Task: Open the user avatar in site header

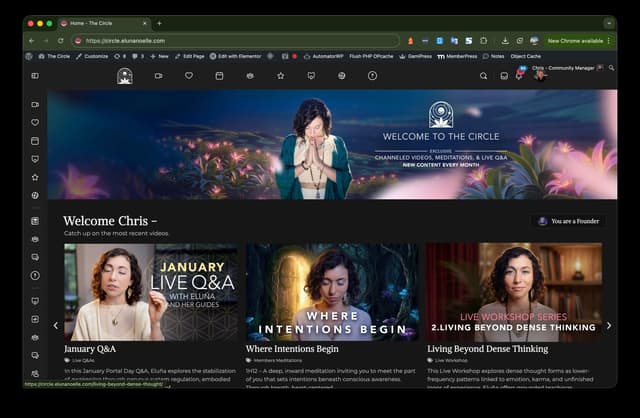Action: click(x=540, y=76)
